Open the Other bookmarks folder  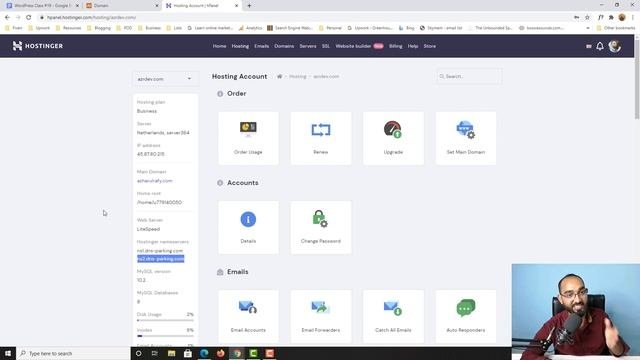pos(616,28)
